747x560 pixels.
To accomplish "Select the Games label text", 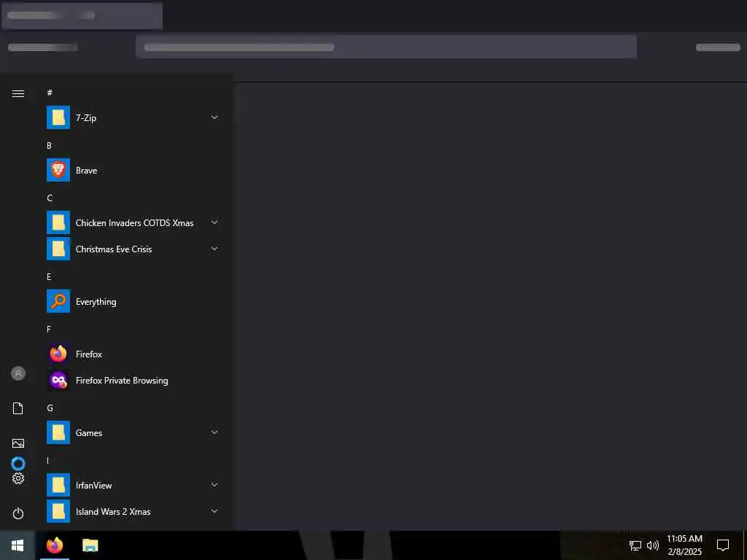I will click(89, 433).
